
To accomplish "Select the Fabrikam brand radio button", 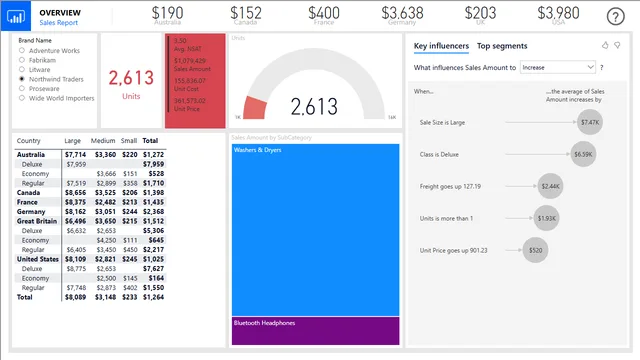I will pos(22,60).
